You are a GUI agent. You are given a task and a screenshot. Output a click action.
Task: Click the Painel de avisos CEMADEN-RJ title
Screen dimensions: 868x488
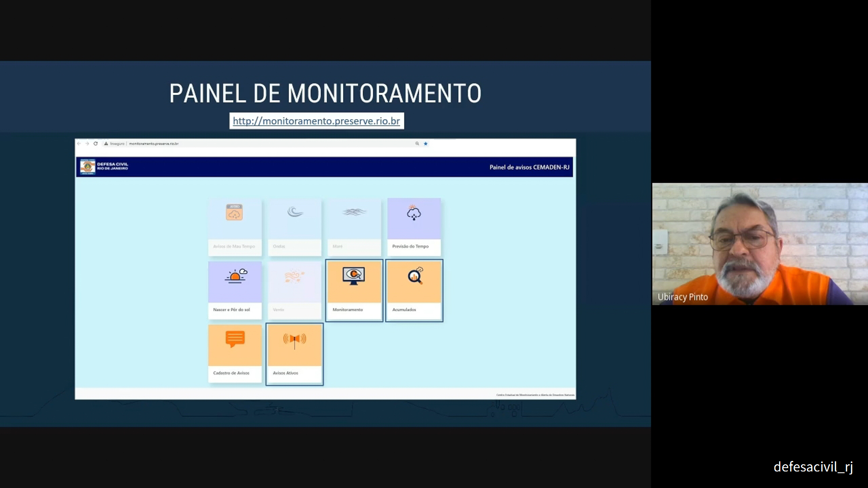point(529,167)
